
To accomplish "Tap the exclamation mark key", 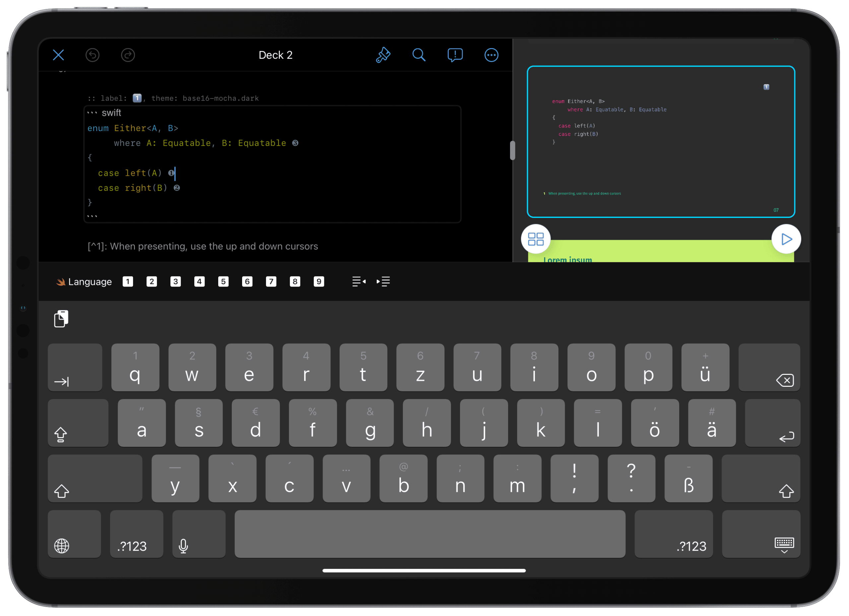I will [574, 479].
